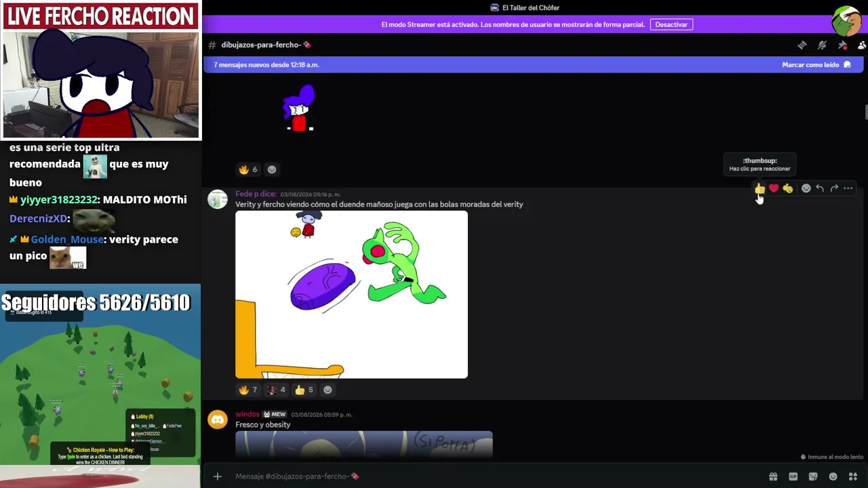React with thumbs up on hovered message
The height and width of the screenshot is (488, 868).
759,188
